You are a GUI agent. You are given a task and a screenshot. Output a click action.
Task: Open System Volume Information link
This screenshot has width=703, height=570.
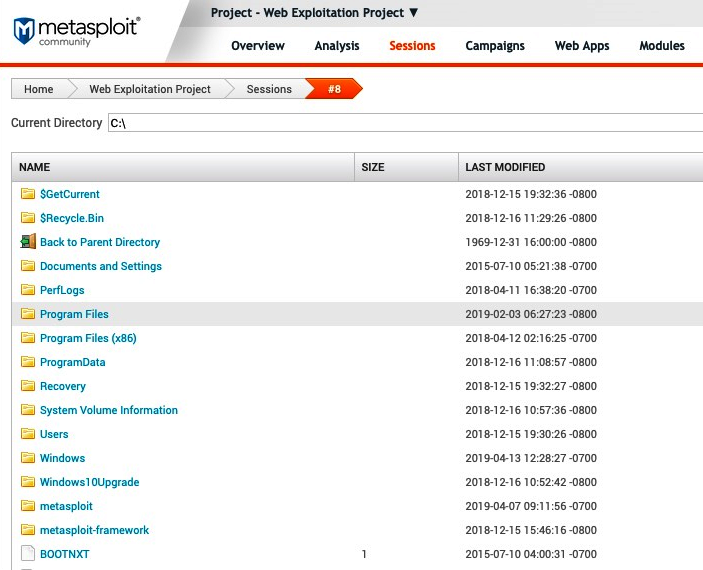[109, 410]
